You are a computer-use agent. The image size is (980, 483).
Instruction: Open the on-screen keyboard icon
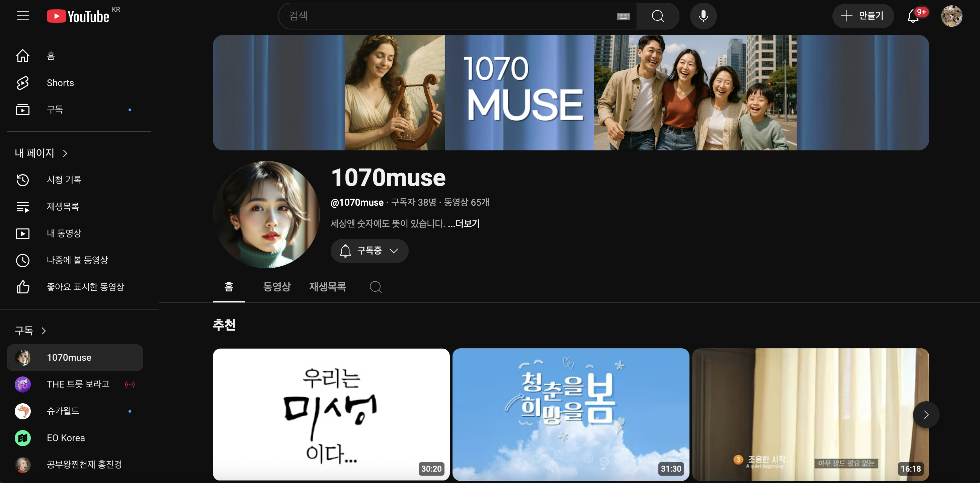(623, 16)
